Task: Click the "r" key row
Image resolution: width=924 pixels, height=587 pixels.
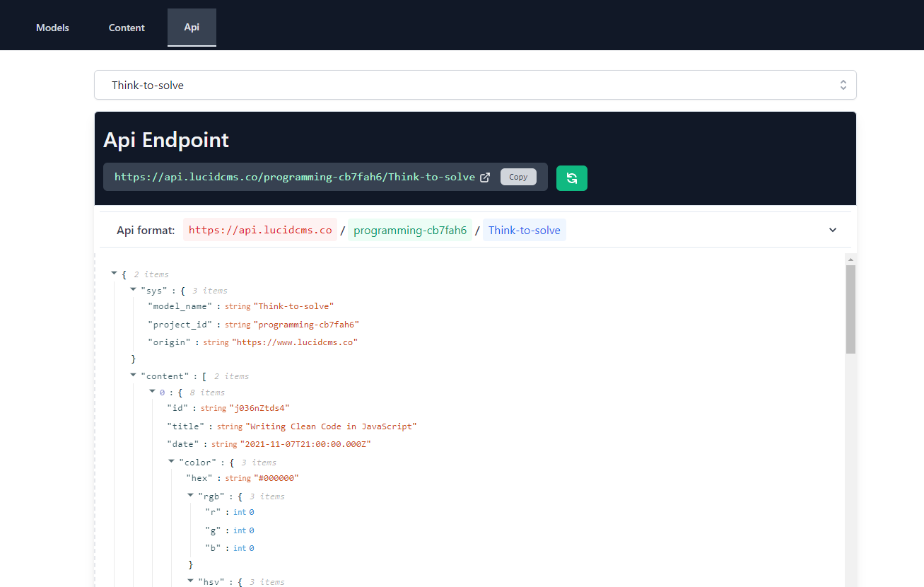Action: tap(229, 512)
